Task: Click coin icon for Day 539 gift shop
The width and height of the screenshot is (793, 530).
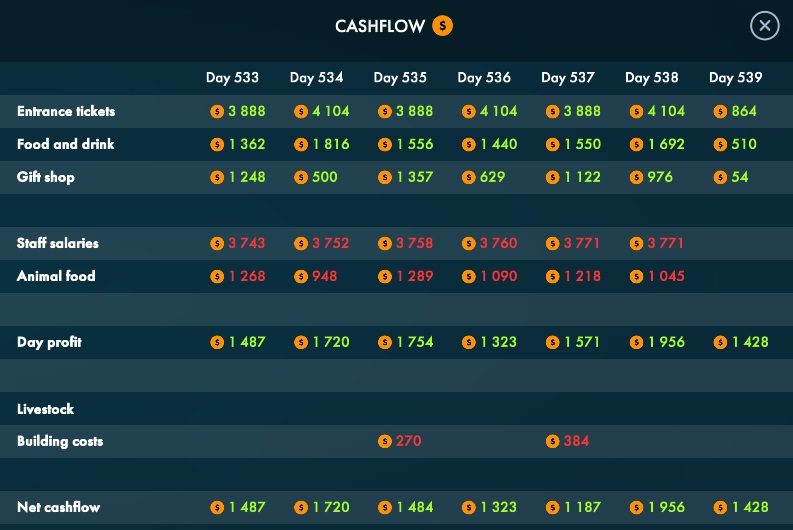Action: coord(720,178)
